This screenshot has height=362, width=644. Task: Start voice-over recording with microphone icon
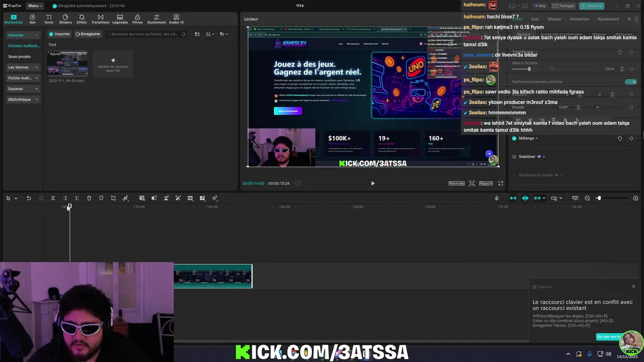click(497, 198)
